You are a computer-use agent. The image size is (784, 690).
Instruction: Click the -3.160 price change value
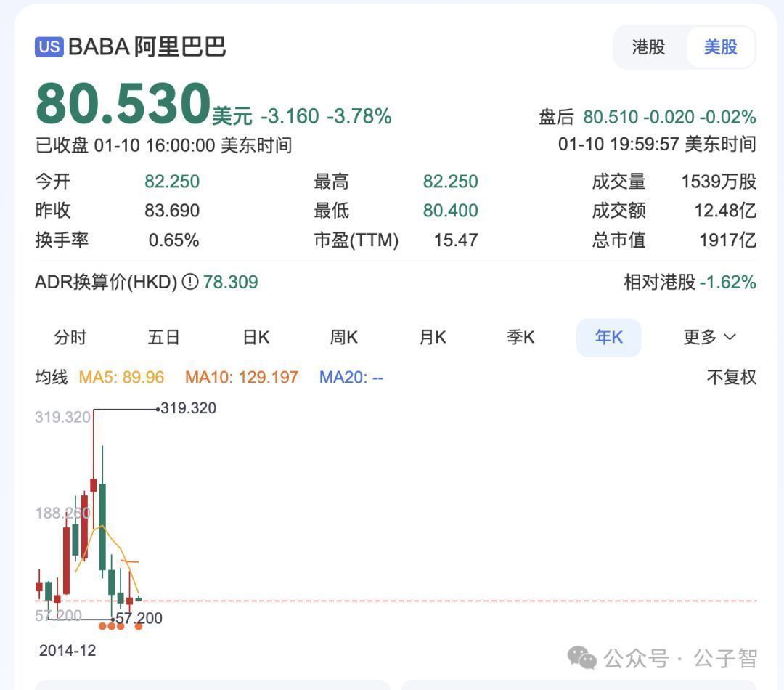click(290, 116)
